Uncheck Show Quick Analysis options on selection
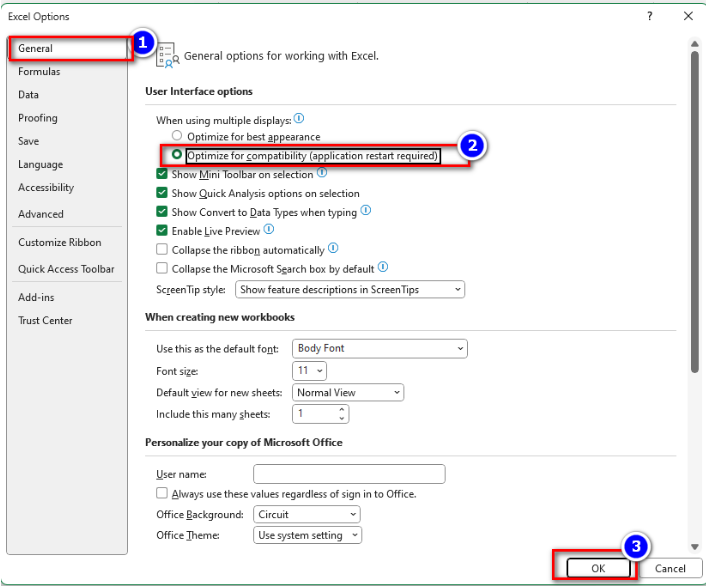This screenshot has height=586, width=706. (x=162, y=193)
